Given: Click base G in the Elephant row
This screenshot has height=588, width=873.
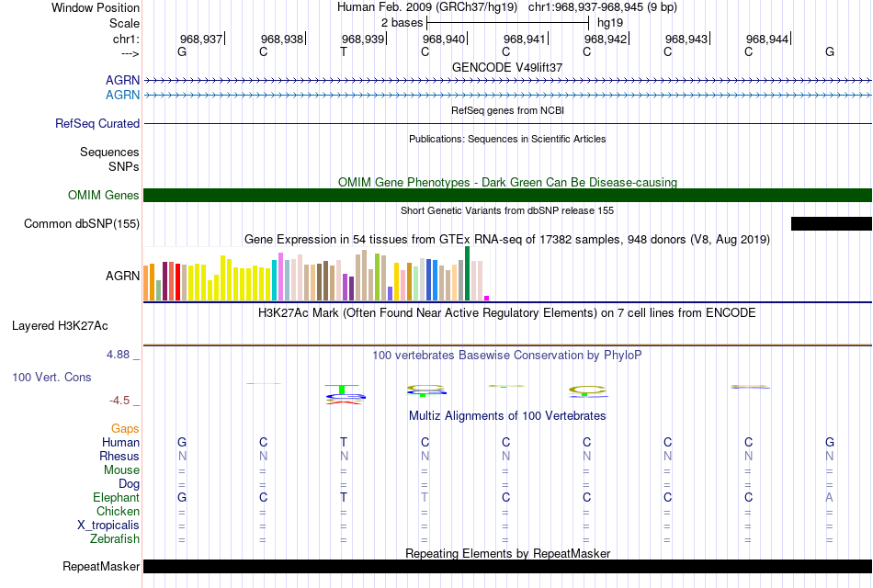Looking at the screenshot, I should (x=182, y=498).
